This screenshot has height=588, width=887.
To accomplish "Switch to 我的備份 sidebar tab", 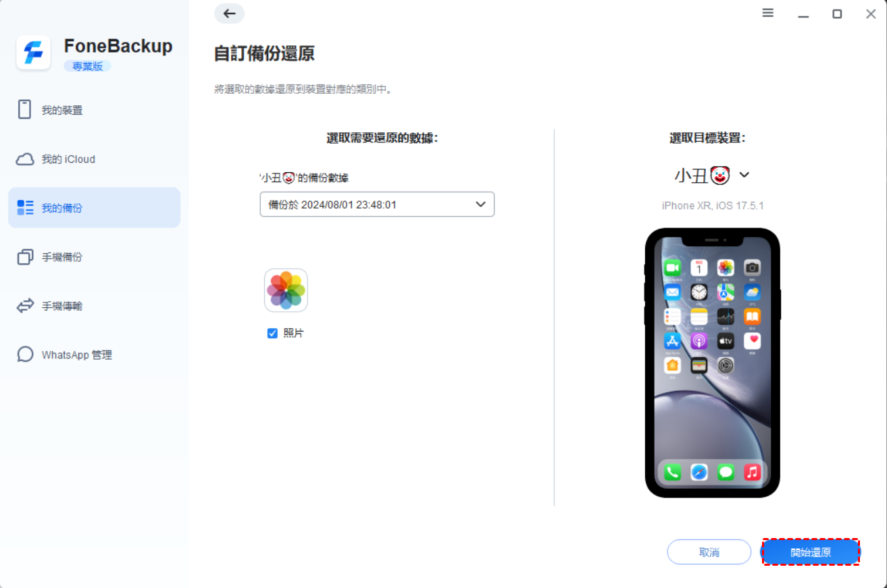I will click(94, 208).
